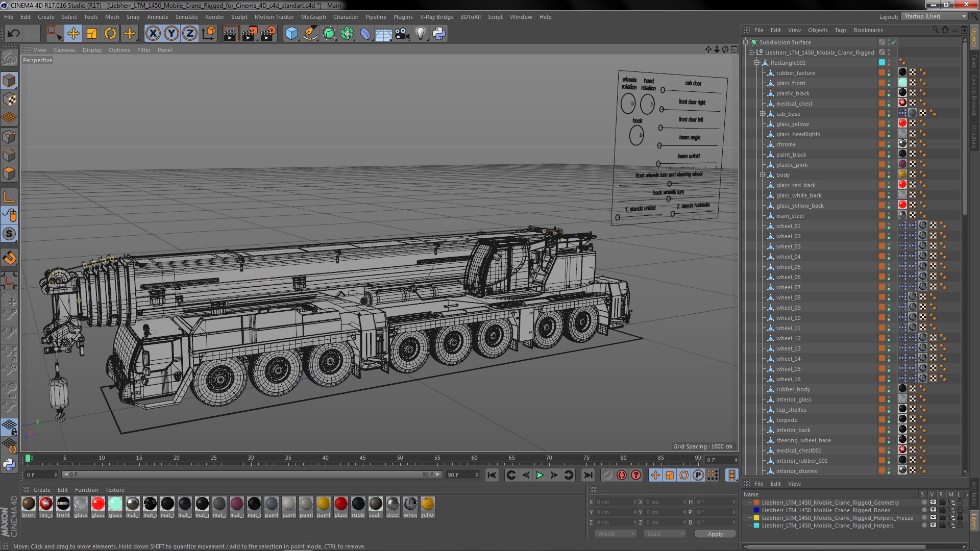Open Object Manager Tags menu
980x551 pixels.
click(x=840, y=30)
